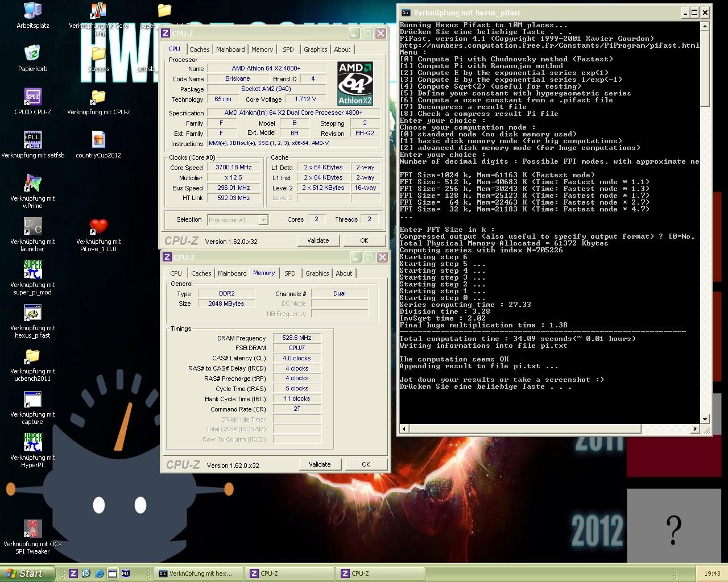
Task: Open the hexus_pifast desktop shortcut
Action: pos(32,313)
